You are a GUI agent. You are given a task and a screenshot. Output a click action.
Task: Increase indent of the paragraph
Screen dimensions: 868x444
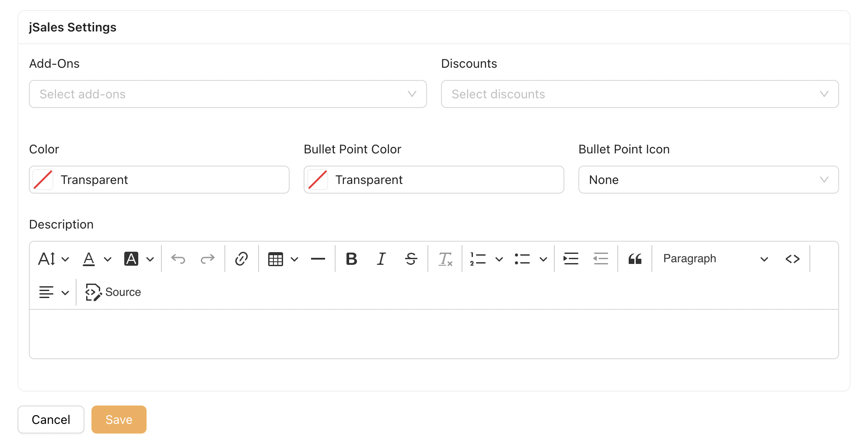pos(571,259)
